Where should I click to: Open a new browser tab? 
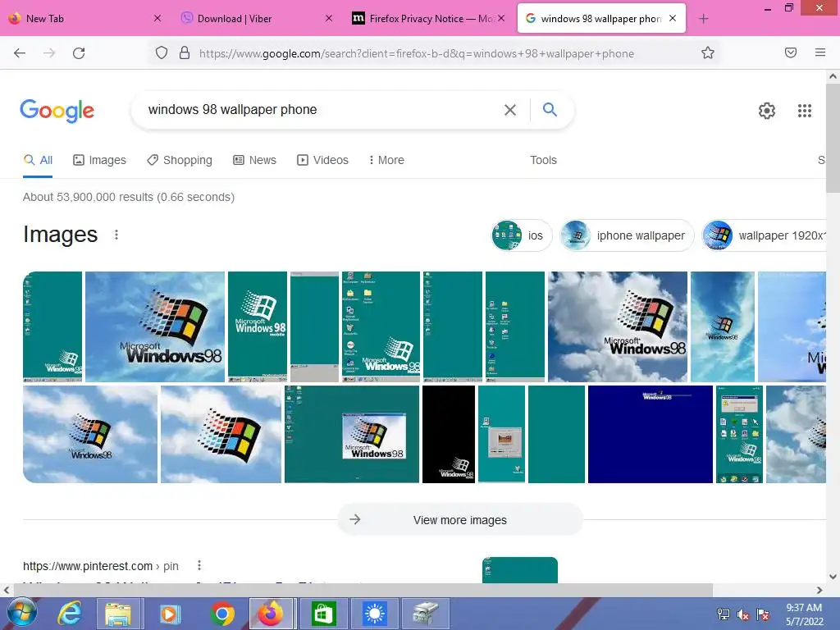tap(703, 19)
